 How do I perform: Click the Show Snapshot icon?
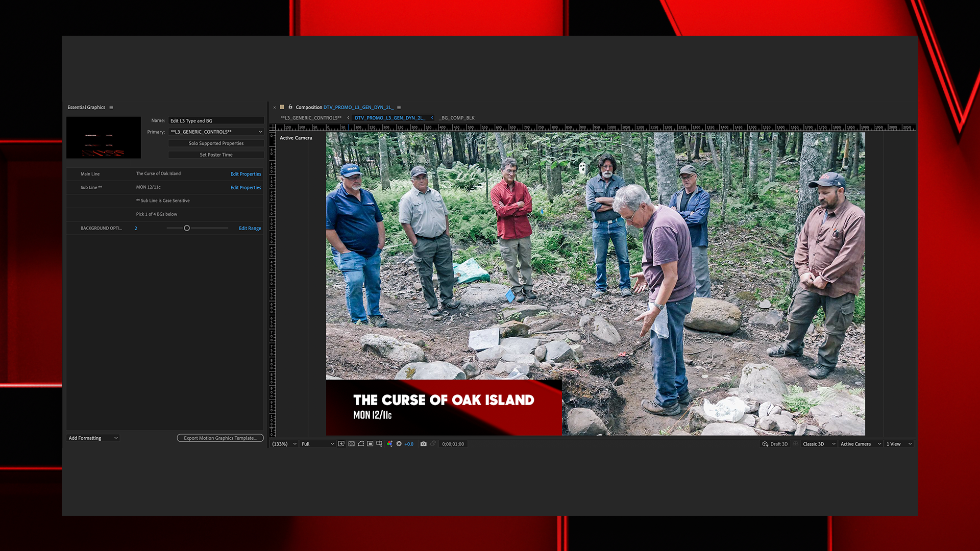433,443
